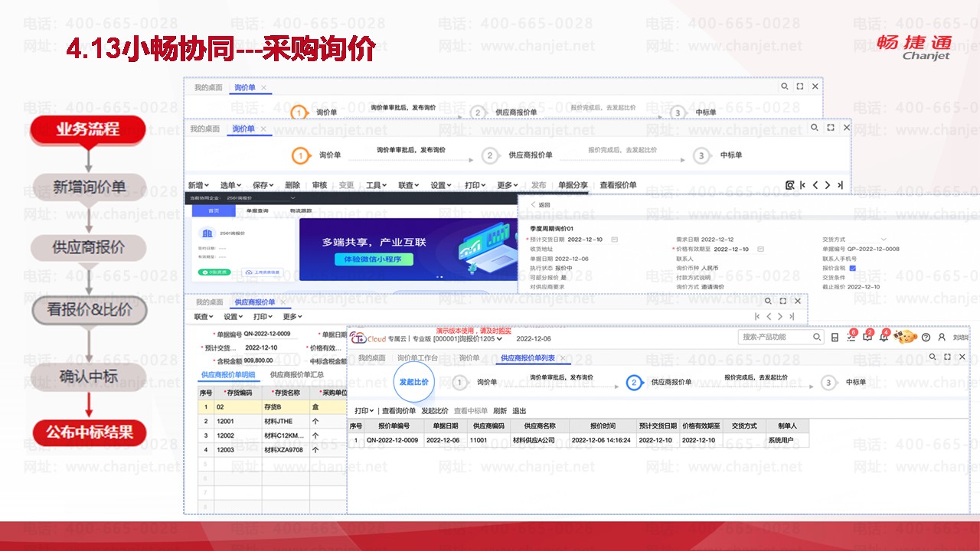This screenshot has height=551, width=980.
Task: Open the task list icon with red badge
Action: (x=851, y=337)
